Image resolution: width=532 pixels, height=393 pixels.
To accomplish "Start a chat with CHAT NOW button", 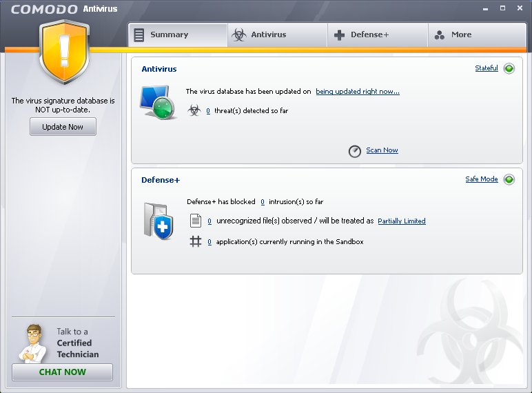I will pos(63,372).
